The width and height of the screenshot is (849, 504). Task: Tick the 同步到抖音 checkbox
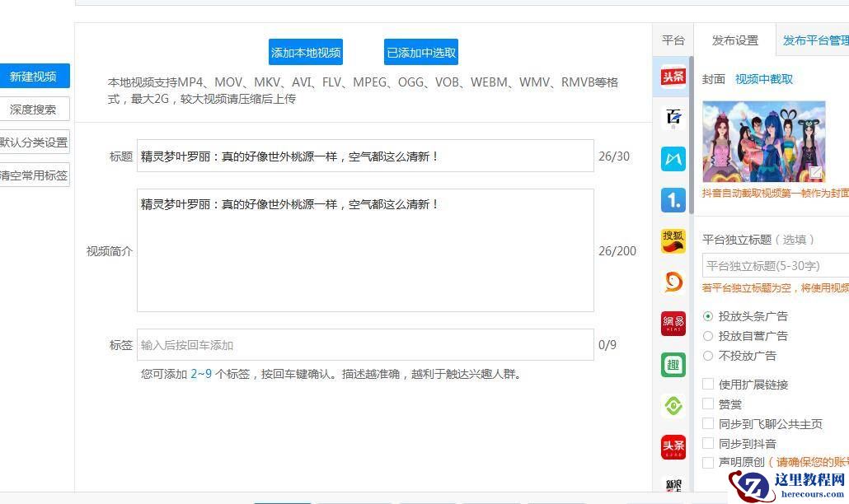pos(708,444)
